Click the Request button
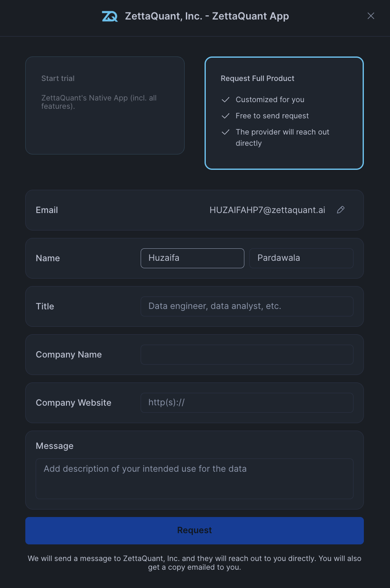Viewport: 390px width, 588px height. (x=195, y=530)
